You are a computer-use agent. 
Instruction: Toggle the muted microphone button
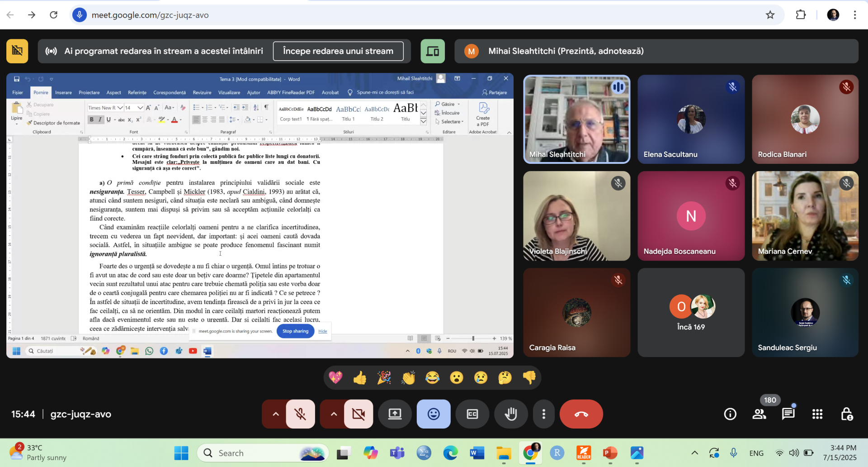(300, 414)
